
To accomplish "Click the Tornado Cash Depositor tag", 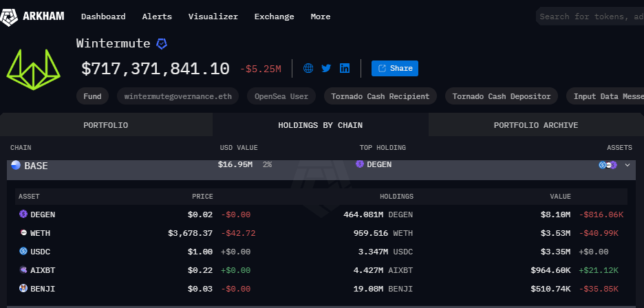I will [502, 96].
